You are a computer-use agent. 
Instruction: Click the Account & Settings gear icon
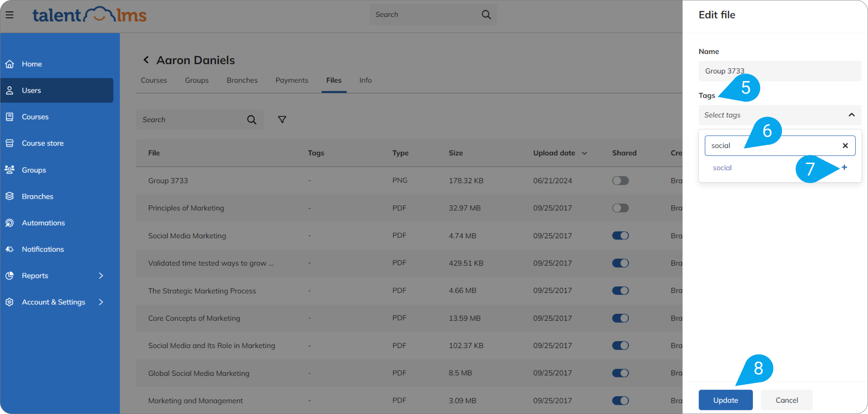click(10, 302)
